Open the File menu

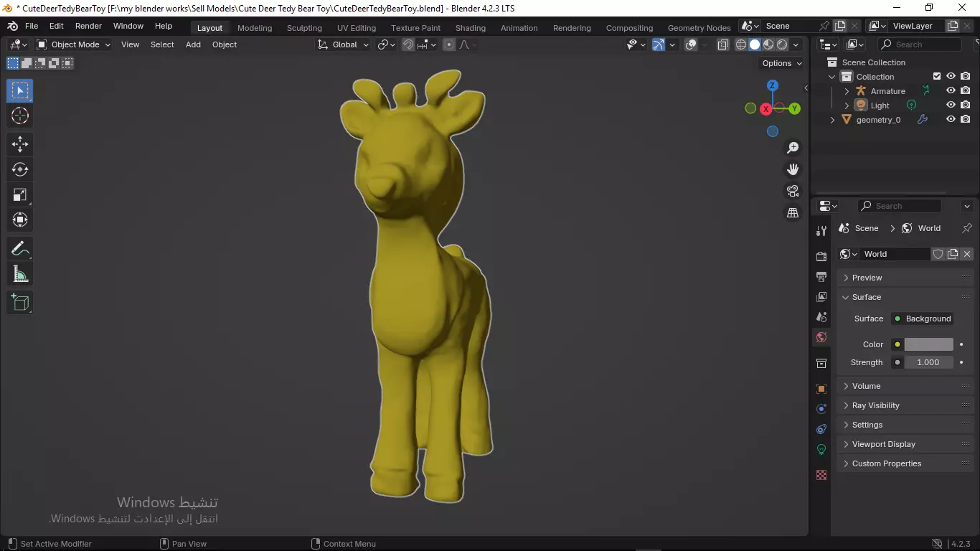coord(32,26)
